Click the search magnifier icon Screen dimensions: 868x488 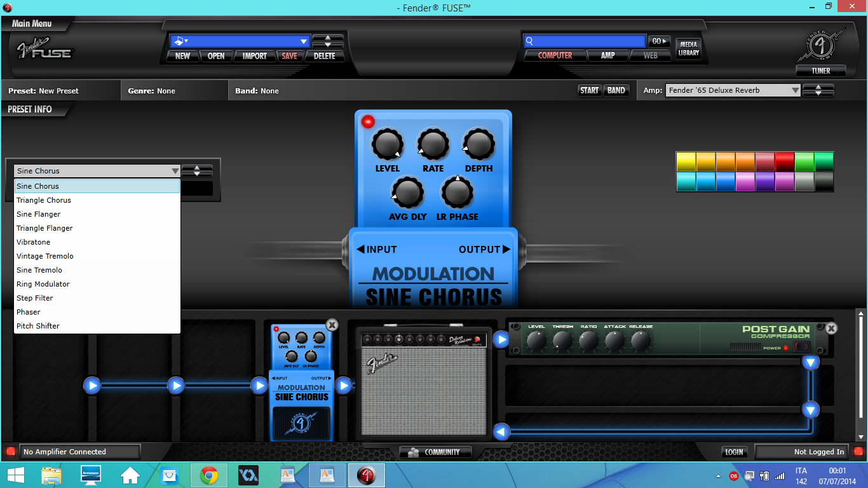pyautogui.click(x=529, y=41)
